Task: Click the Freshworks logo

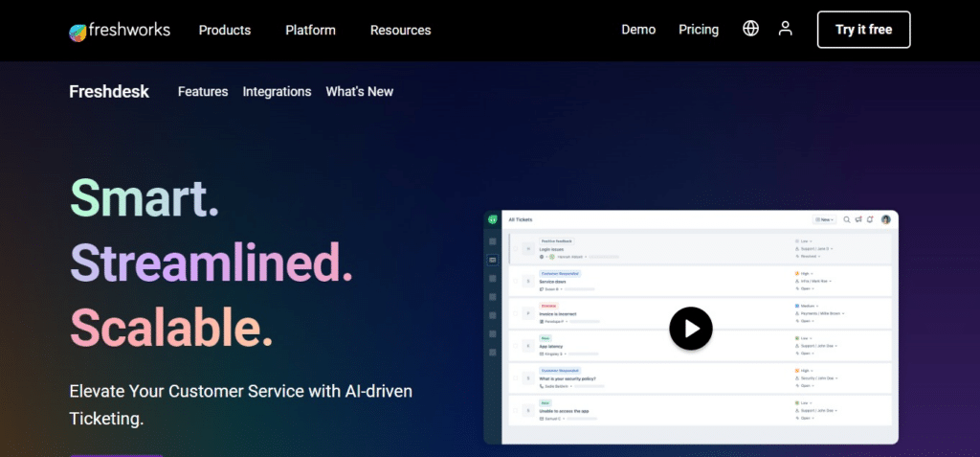Action: (120, 30)
